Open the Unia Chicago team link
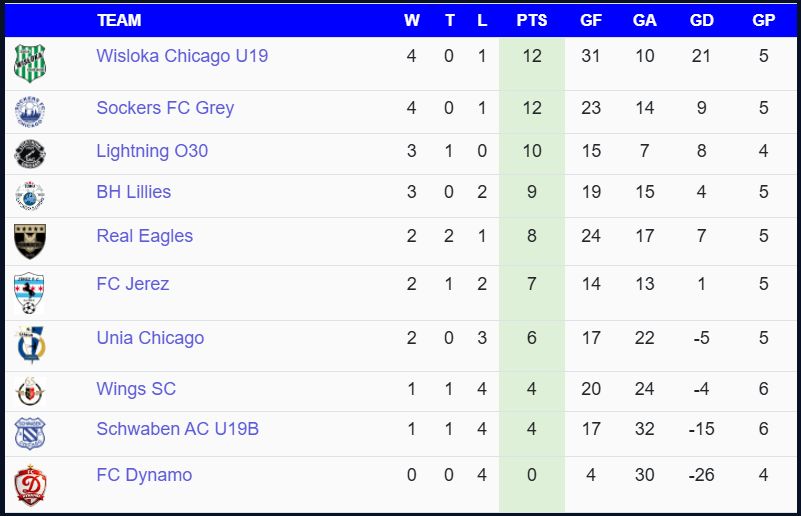Image resolution: width=801 pixels, height=516 pixels. pos(150,338)
